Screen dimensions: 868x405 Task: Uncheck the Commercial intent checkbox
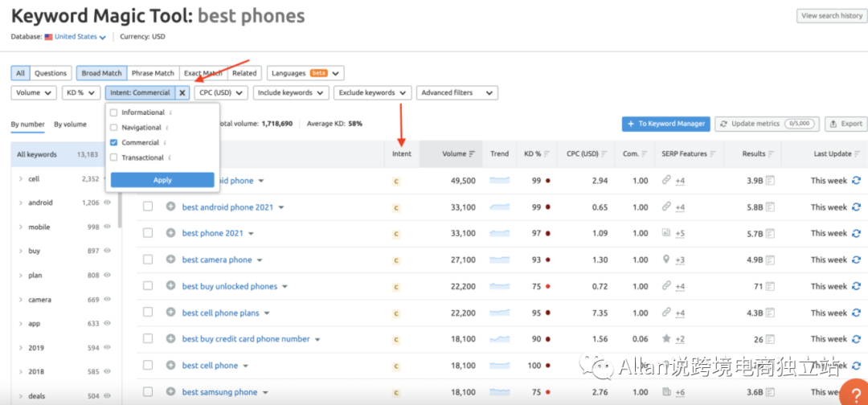114,142
